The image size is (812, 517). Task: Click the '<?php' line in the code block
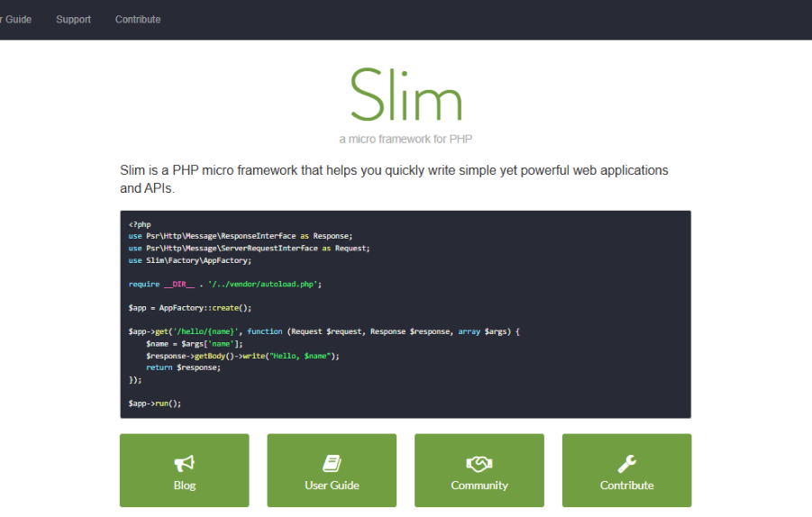coord(140,224)
